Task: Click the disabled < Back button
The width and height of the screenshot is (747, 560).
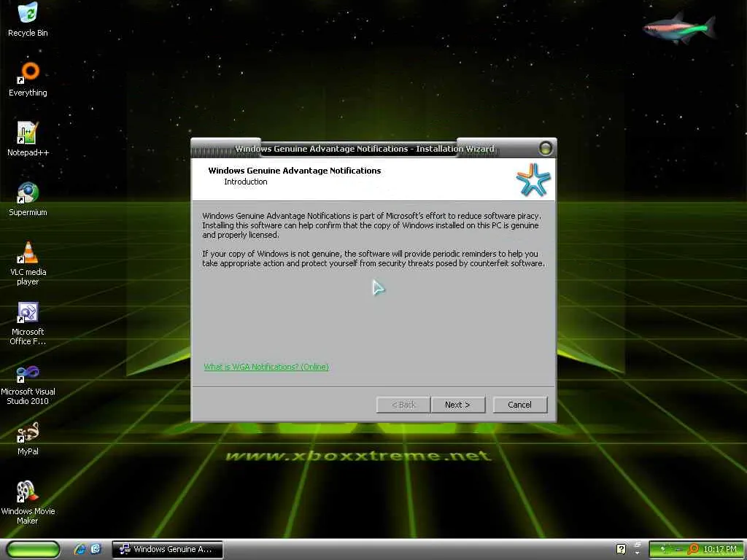Action: 403,405
